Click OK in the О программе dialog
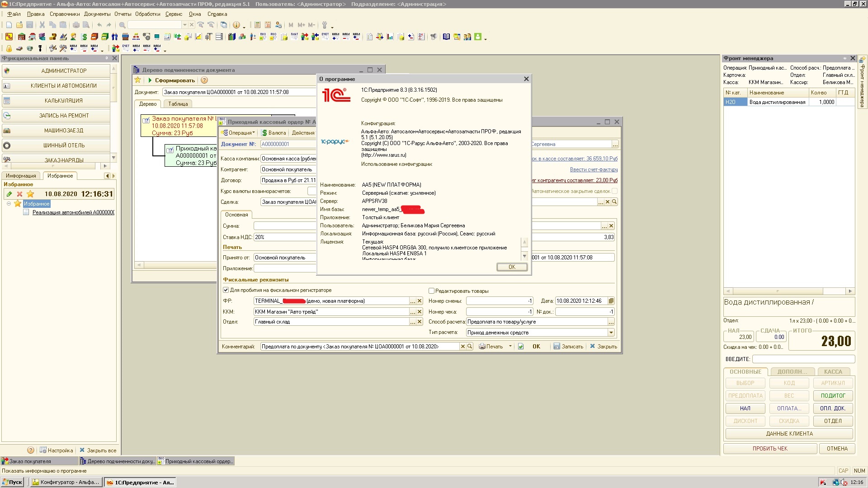 click(x=512, y=267)
